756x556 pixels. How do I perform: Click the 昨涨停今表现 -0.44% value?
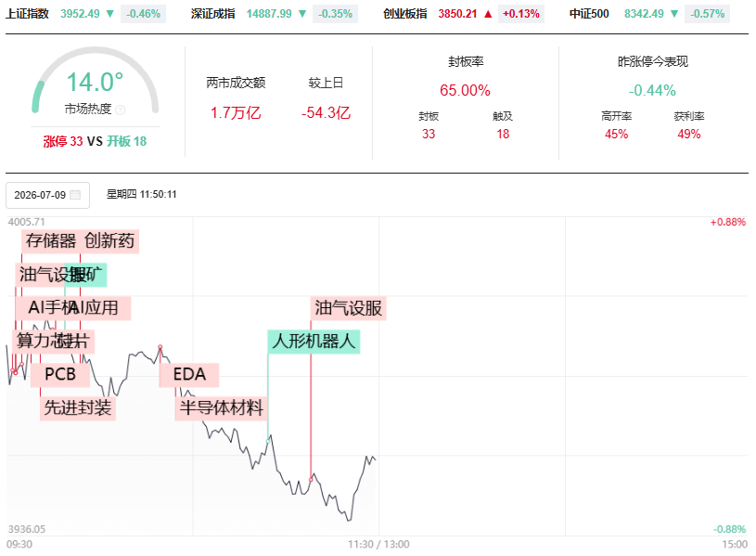pos(652,90)
